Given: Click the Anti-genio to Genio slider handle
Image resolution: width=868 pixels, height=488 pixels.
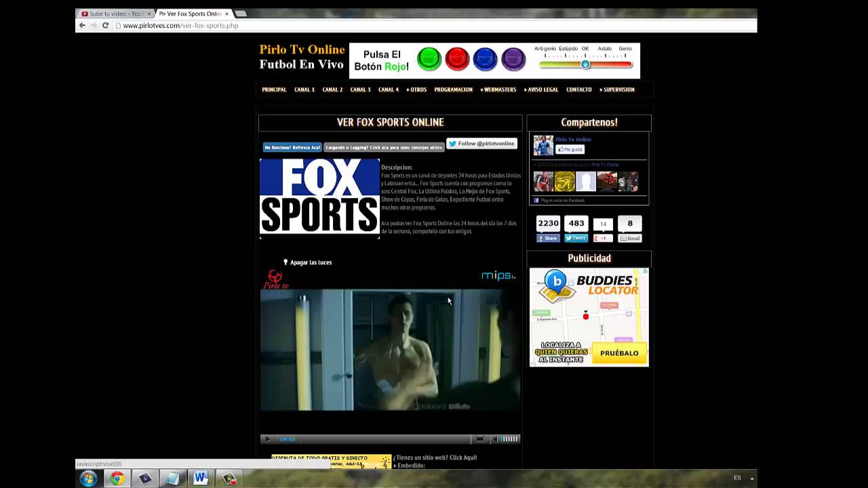Looking at the screenshot, I should click(x=585, y=64).
